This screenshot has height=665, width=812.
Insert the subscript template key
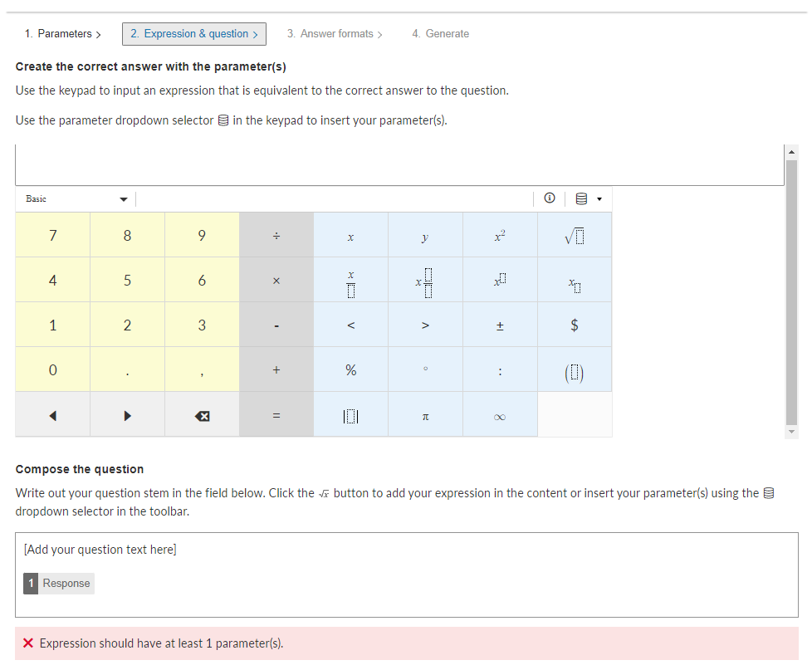575,281
